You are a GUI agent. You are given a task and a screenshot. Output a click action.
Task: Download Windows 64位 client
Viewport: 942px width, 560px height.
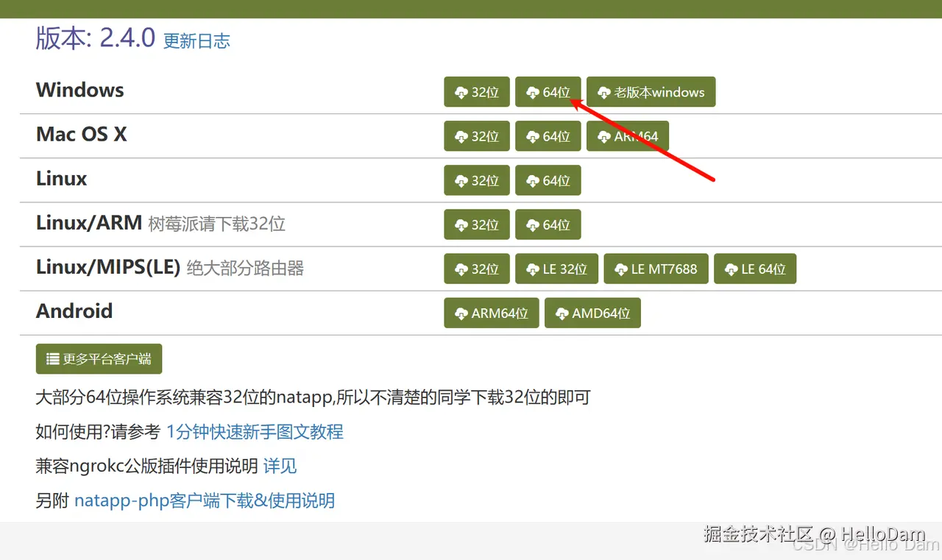[548, 92]
